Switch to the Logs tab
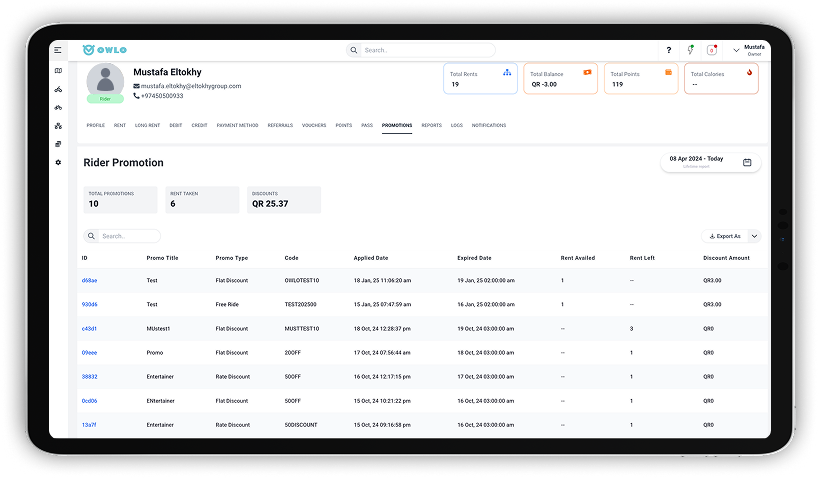Viewport: 819px width, 478px height. tap(457, 125)
